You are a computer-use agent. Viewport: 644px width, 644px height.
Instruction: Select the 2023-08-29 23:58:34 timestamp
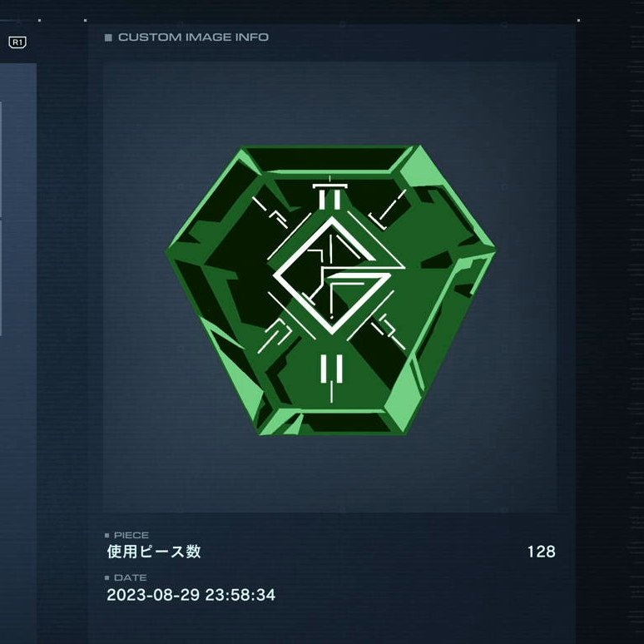coord(191,595)
